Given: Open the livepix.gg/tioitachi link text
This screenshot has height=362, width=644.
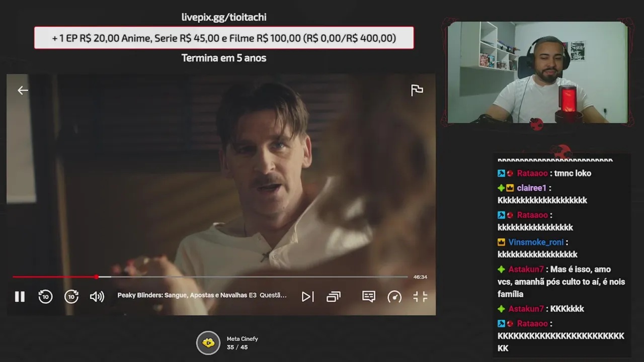Looking at the screenshot, I should pos(224,17).
